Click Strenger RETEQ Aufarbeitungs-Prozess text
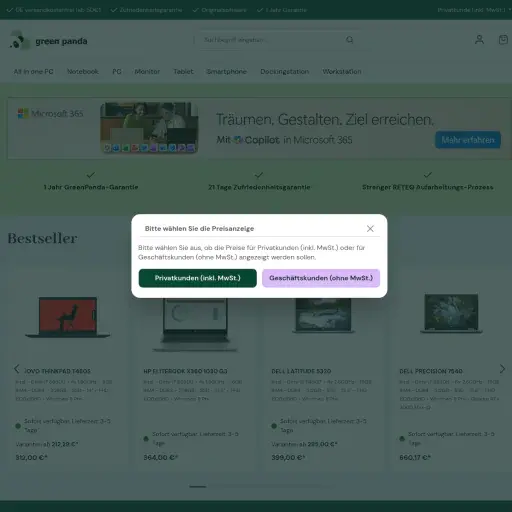 pyautogui.click(x=428, y=187)
